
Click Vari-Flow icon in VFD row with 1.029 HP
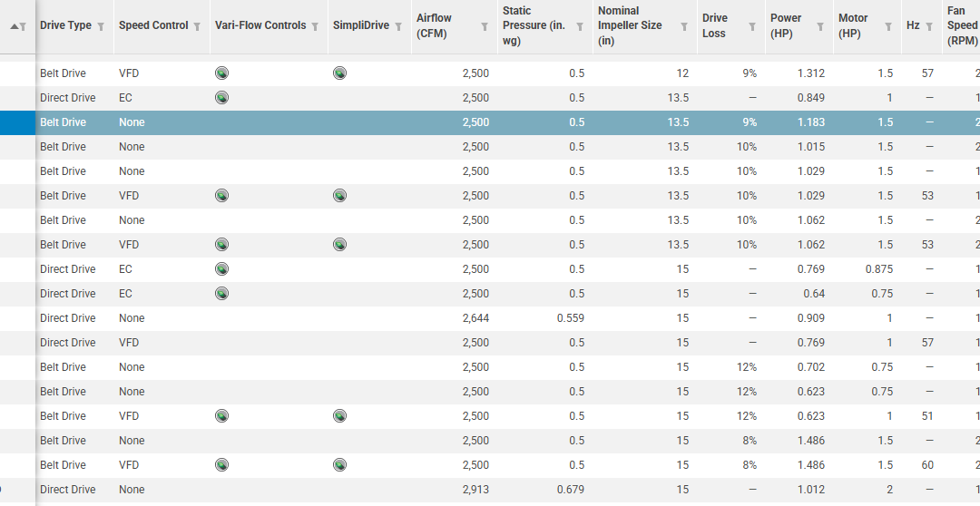pos(222,196)
